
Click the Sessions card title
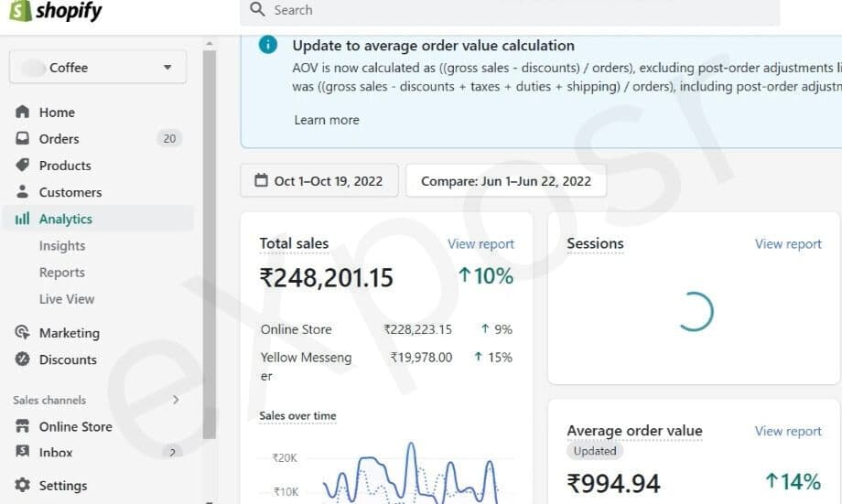[596, 243]
